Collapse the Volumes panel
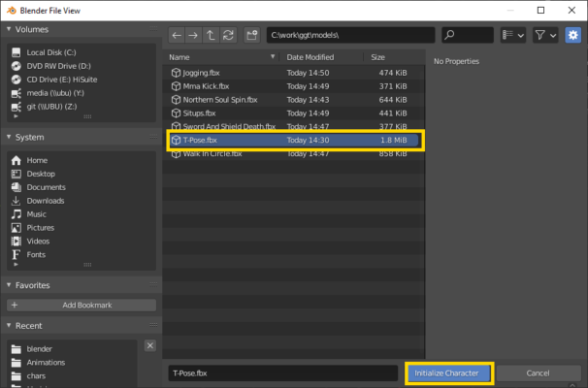Image resolution: width=588 pixels, height=388 pixels. coord(9,29)
